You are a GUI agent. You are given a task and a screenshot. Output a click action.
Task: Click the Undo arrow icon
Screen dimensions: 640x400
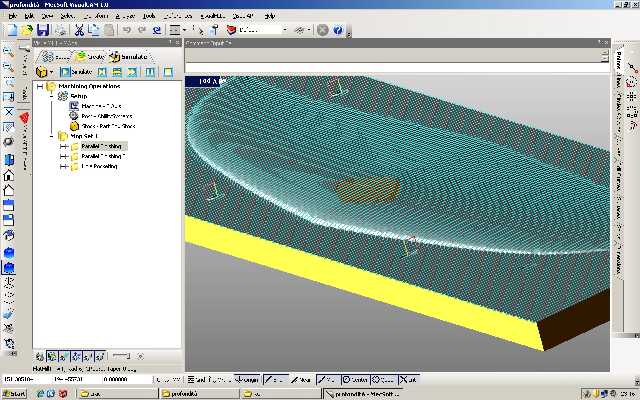[127, 31]
